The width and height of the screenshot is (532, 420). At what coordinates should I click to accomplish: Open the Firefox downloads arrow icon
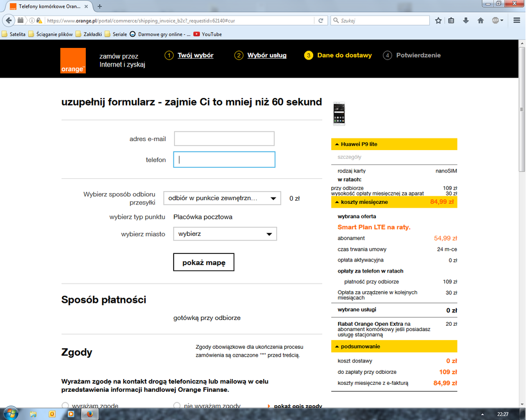point(466,20)
